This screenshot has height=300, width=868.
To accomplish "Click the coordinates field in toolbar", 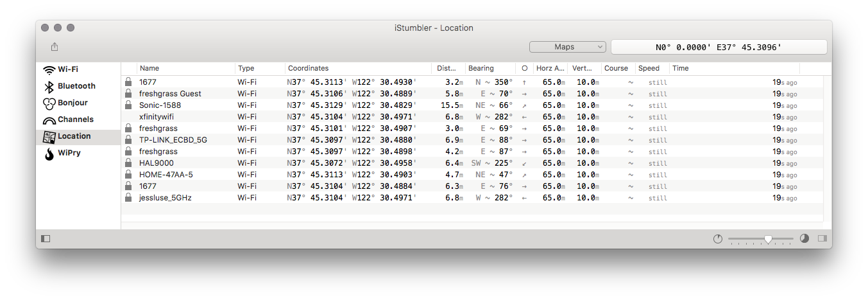I will tap(719, 47).
